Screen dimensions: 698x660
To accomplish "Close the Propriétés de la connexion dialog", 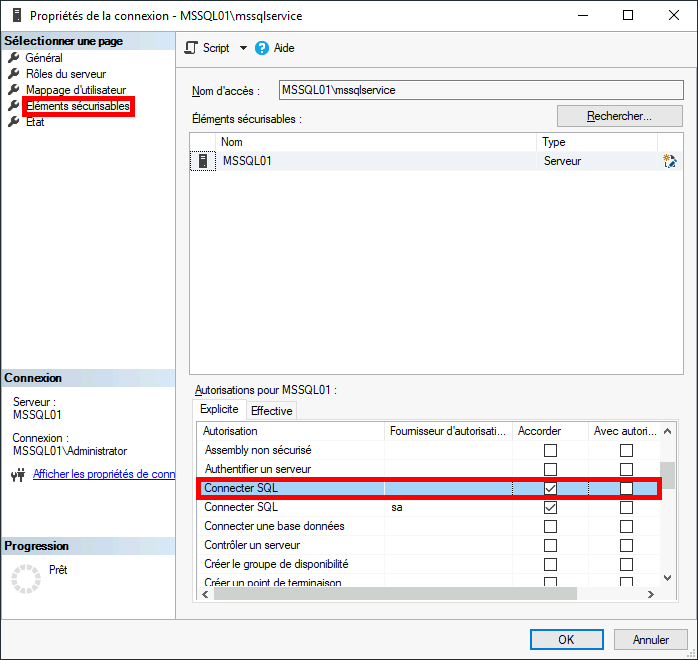I will pos(674,16).
